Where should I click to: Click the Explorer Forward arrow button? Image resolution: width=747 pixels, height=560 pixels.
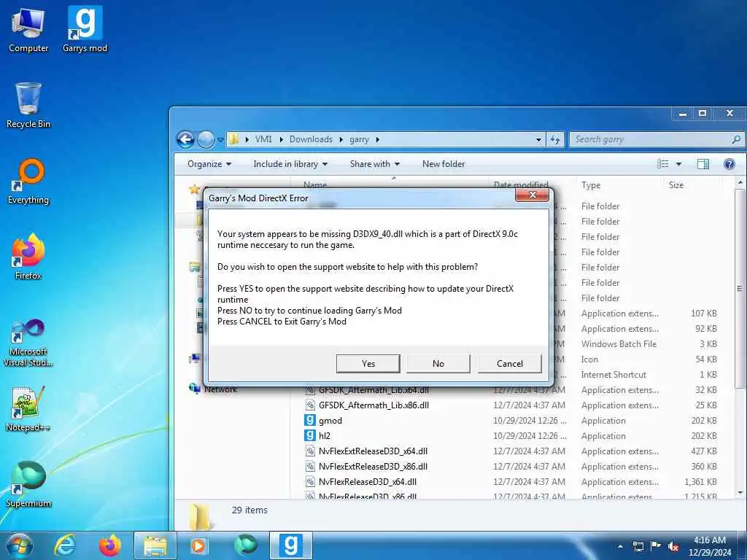[206, 139]
